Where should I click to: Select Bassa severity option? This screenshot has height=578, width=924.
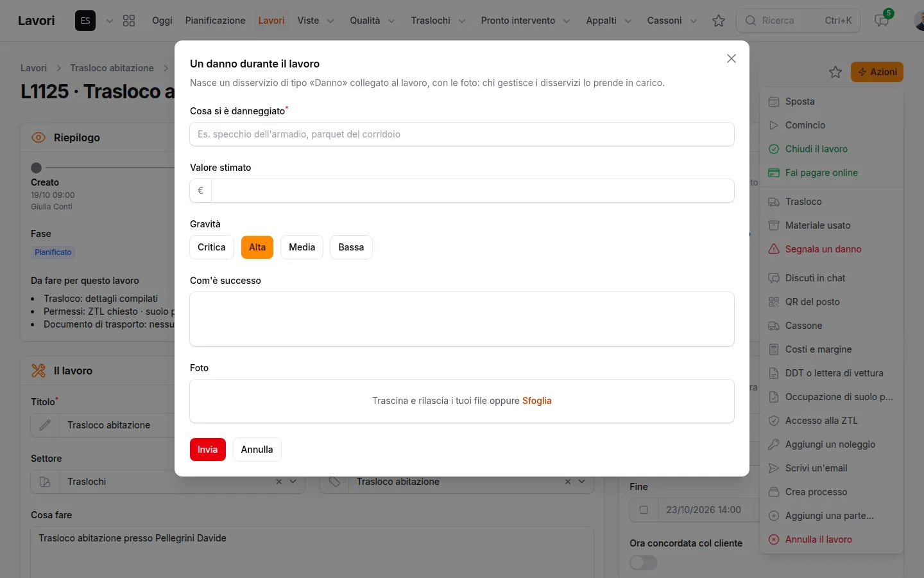point(351,247)
